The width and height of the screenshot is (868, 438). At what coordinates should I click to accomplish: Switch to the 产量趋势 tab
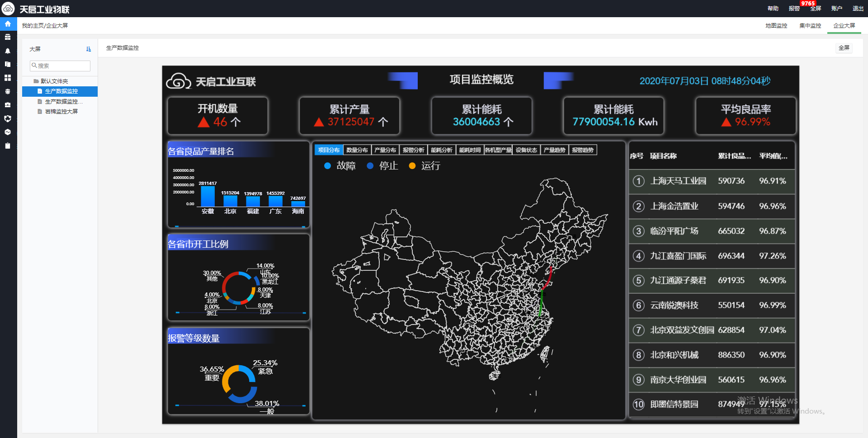click(554, 150)
